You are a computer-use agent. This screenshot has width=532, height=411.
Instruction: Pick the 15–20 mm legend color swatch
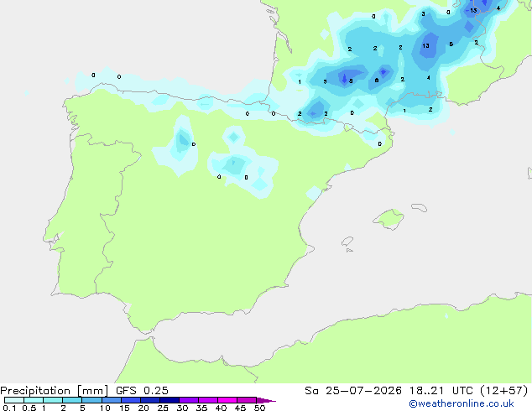click(131, 400)
